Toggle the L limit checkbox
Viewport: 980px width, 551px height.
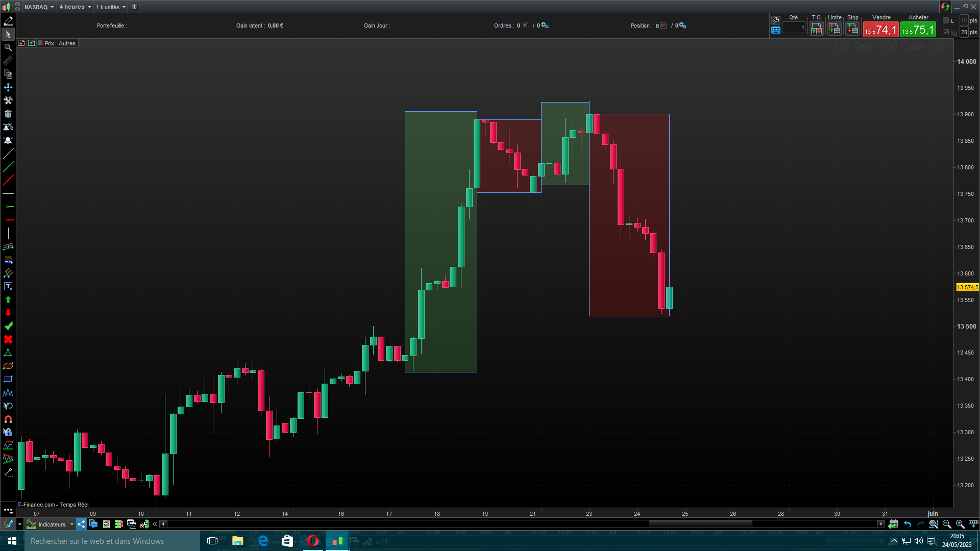coord(946,21)
